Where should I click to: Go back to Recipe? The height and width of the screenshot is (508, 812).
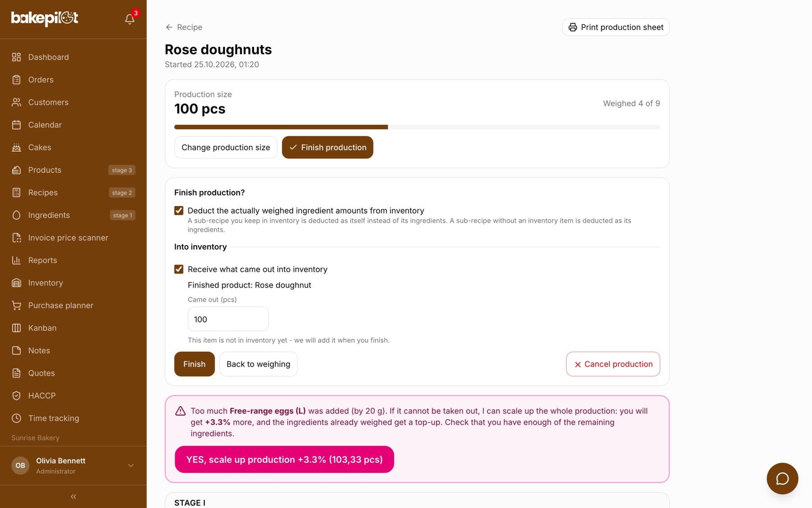coord(184,27)
